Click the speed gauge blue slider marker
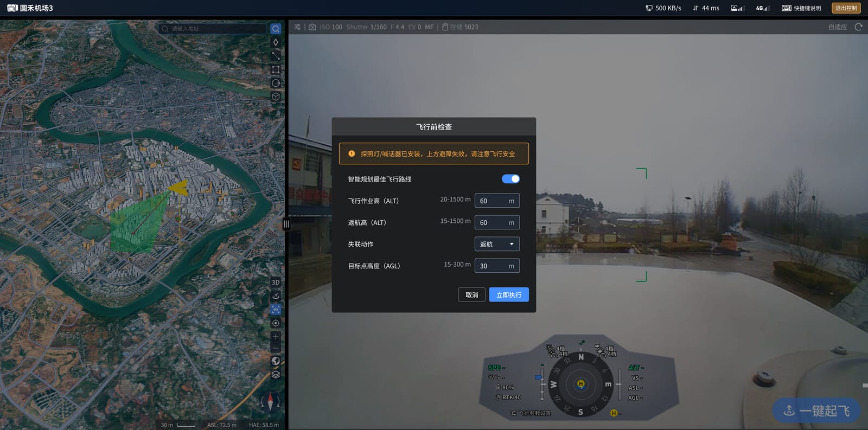This screenshot has width=868, height=430. coord(539,377)
